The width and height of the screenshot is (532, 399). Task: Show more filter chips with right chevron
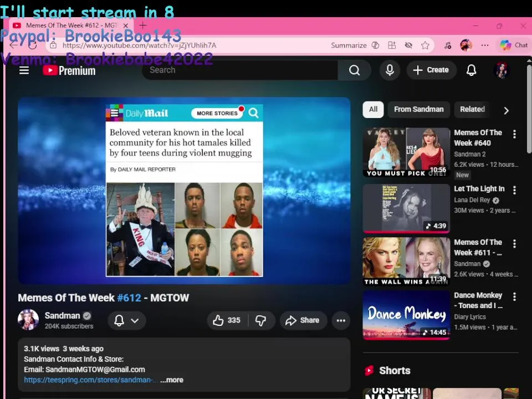pos(506,110)
